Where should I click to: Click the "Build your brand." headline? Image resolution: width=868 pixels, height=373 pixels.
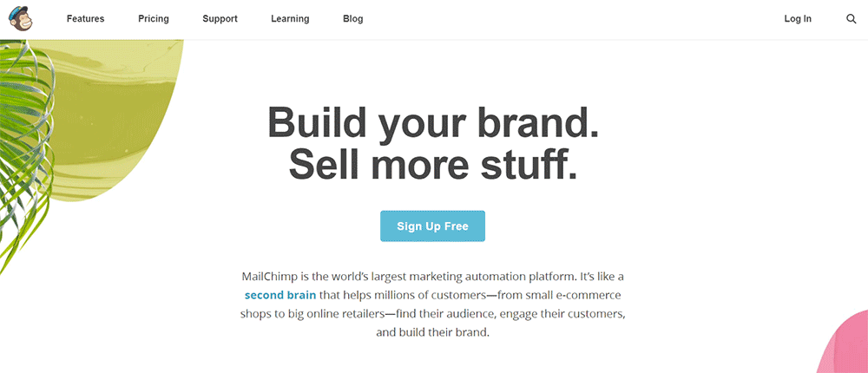pyautogui.click(x=433, y=122)
